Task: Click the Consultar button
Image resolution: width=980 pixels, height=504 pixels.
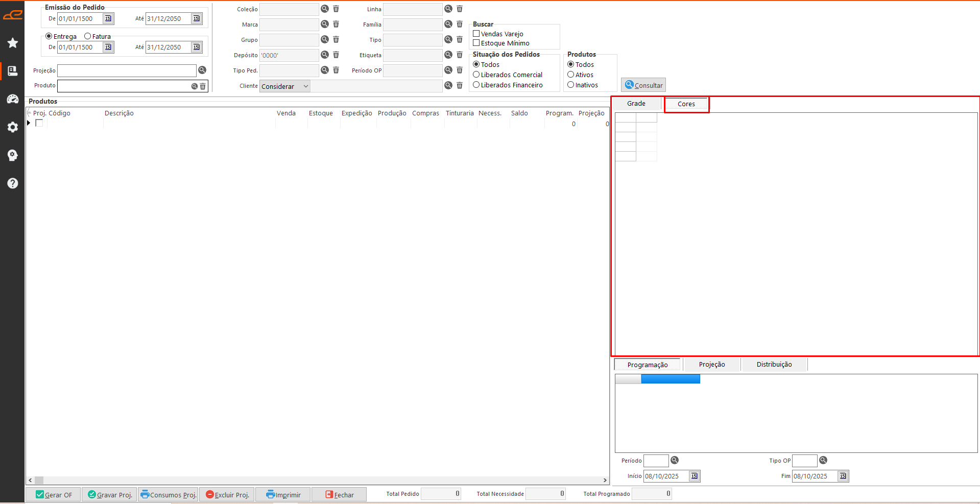Action: [x=643, y=85]
